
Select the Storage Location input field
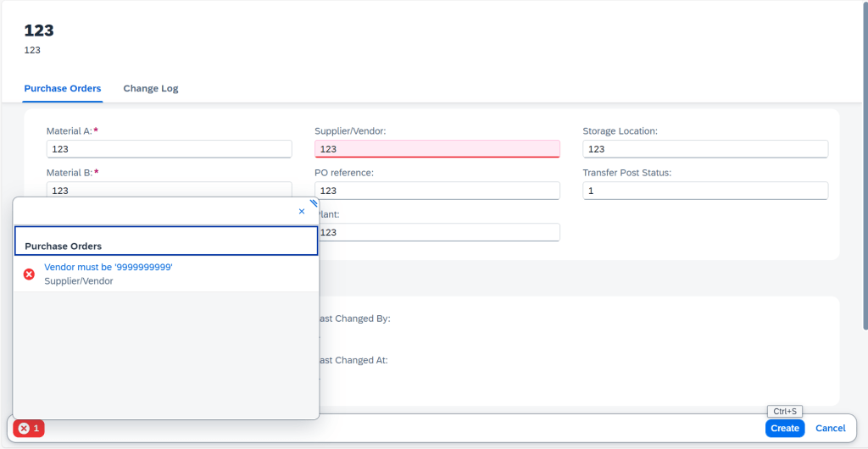coord(704,149)
